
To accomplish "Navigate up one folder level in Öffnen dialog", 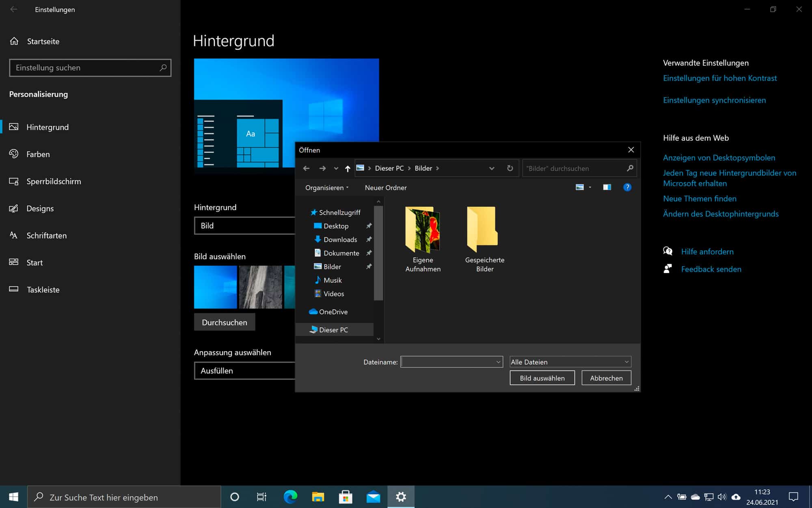I will (348, 168).
